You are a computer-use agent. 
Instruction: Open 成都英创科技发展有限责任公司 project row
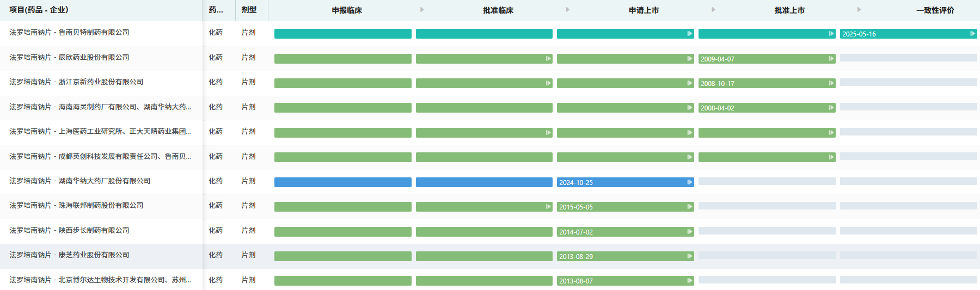coord(100,156)
